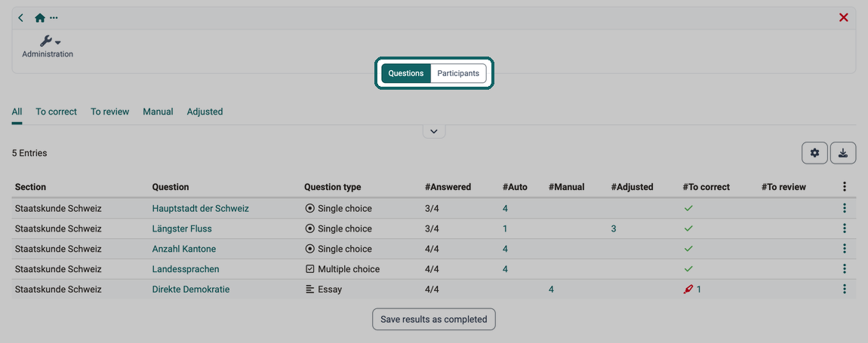Sort by the #To correct column header
The image size is (868, 343).
(x=706, y=187)
